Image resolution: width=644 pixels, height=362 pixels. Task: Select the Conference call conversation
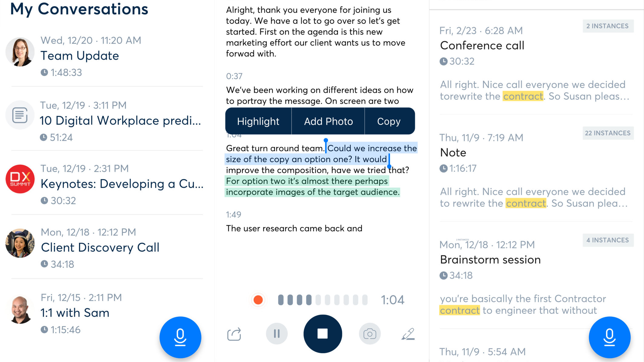[482, 46]
